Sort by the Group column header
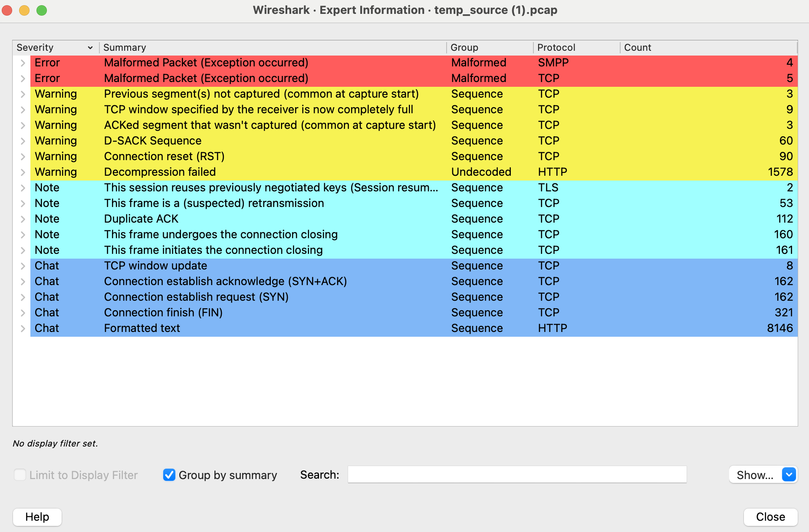809x532 pixels. (490, 48)
